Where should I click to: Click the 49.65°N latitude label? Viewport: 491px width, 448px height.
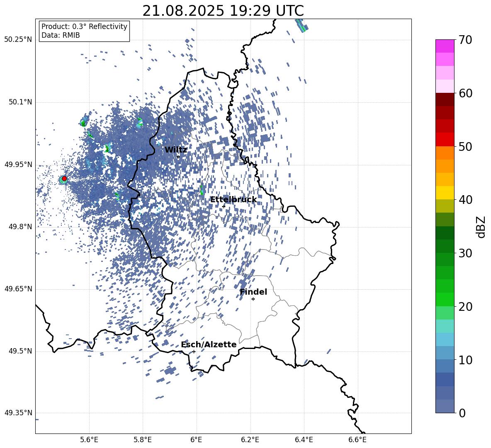18,289
